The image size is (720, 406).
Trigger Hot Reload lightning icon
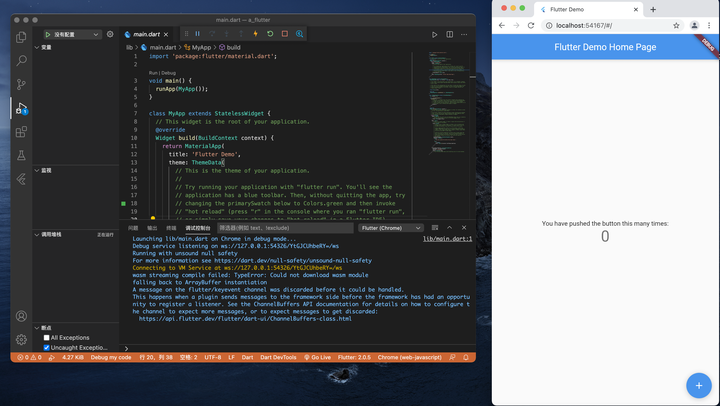click(x=256, y=34)
